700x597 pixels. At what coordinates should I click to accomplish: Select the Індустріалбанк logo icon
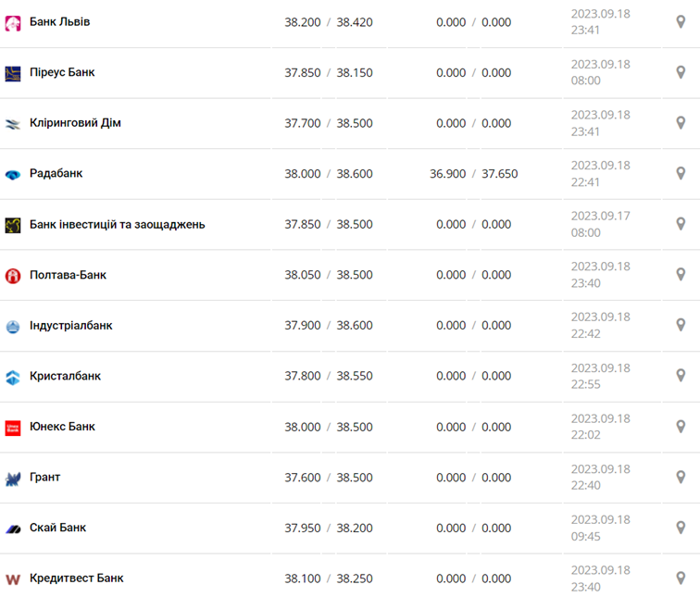coord(13,326)
